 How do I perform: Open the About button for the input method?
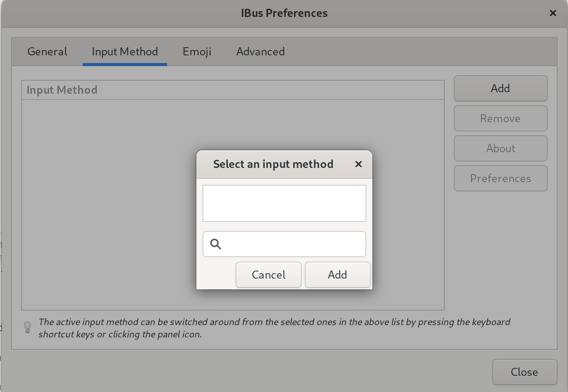tap(500, 148)
